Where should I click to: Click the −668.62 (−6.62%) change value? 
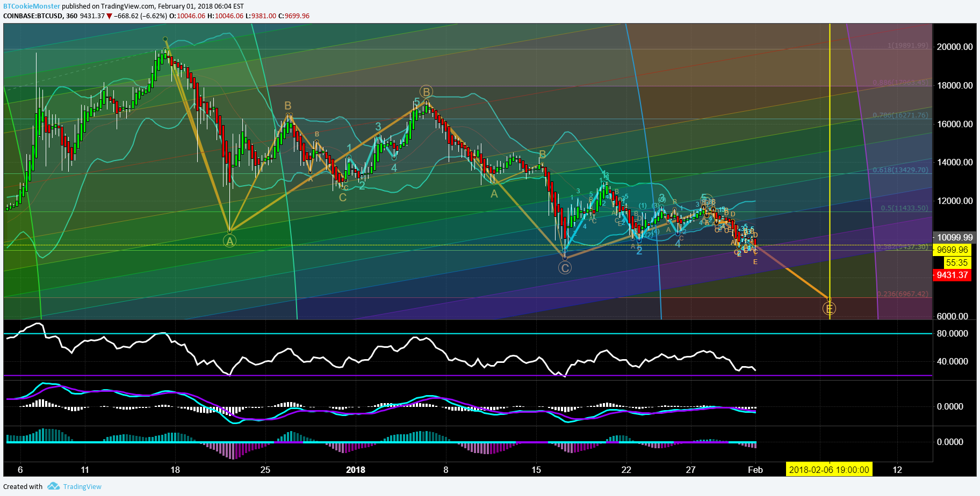point(140,16)
